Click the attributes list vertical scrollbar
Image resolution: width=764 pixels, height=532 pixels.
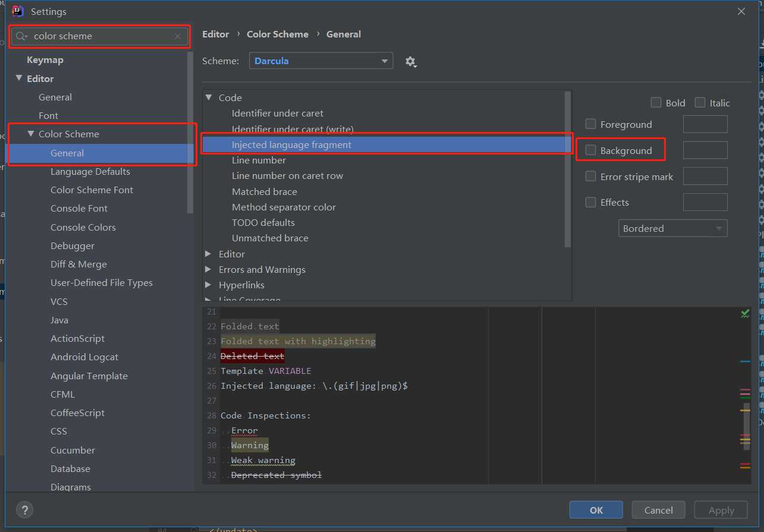pos(568,169)
